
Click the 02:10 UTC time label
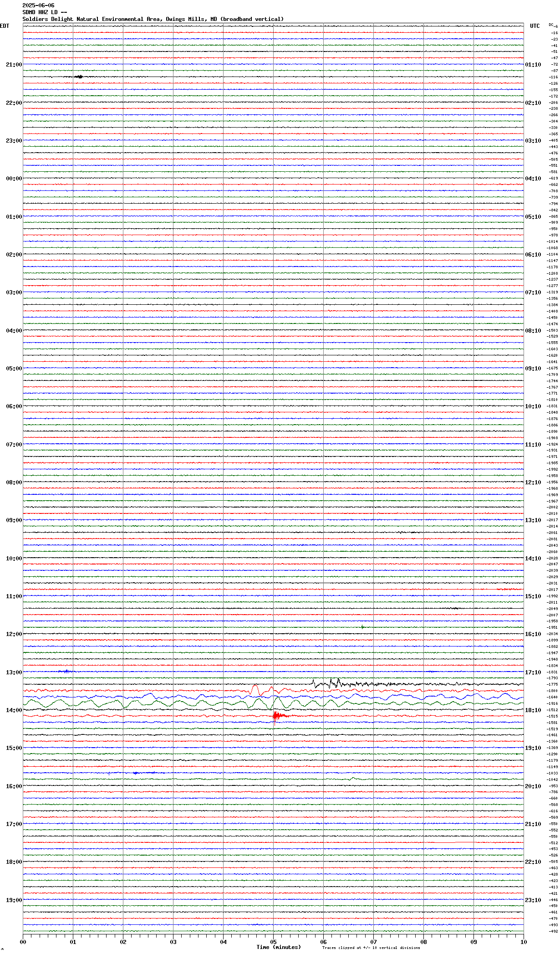(533, 103)
